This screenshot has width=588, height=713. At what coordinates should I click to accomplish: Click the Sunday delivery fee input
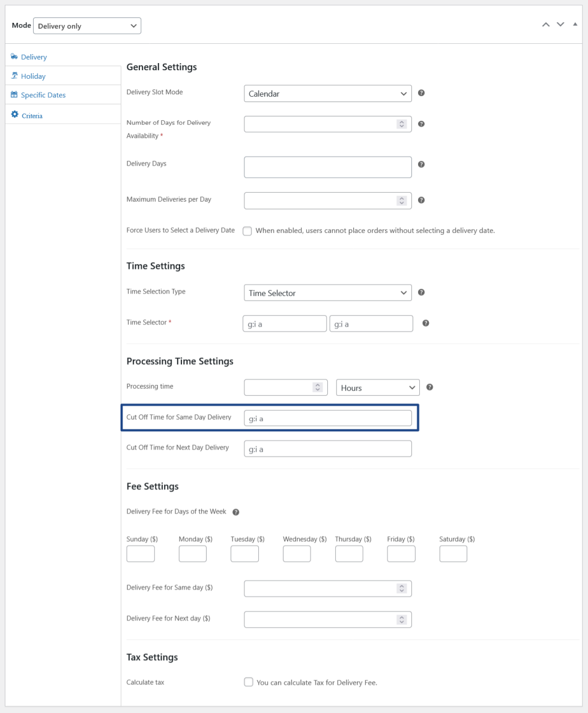141,554
